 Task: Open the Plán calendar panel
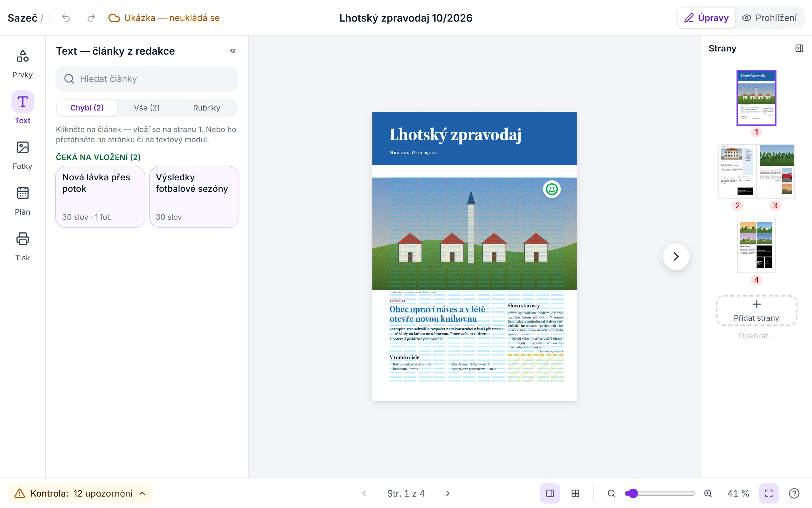23,201
